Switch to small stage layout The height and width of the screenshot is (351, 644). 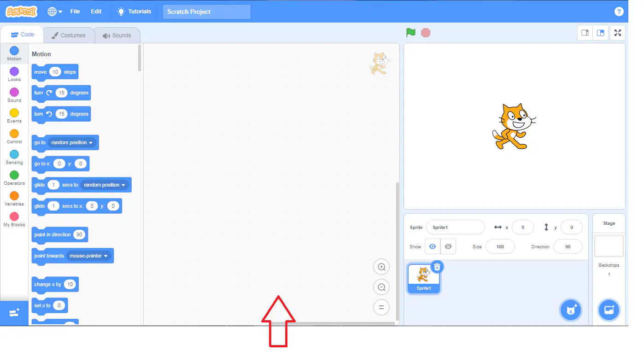tap(585, 33)
